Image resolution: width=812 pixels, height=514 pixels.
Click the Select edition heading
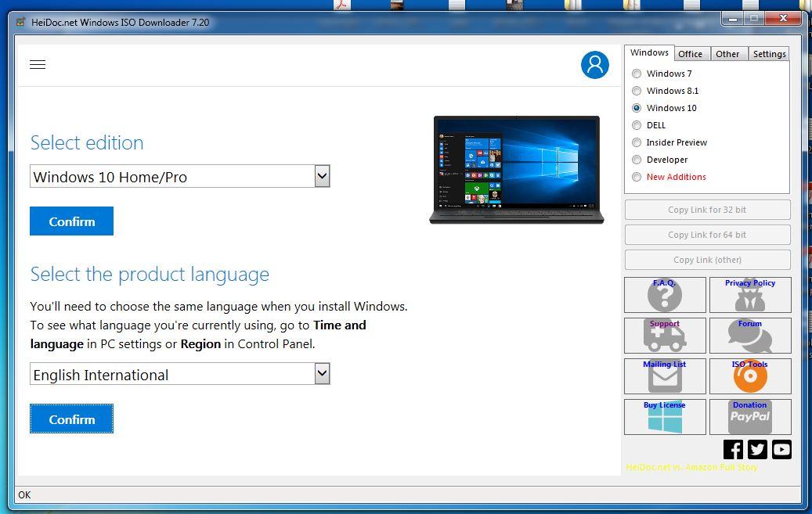pyautogui.click(x=87, y=142)
